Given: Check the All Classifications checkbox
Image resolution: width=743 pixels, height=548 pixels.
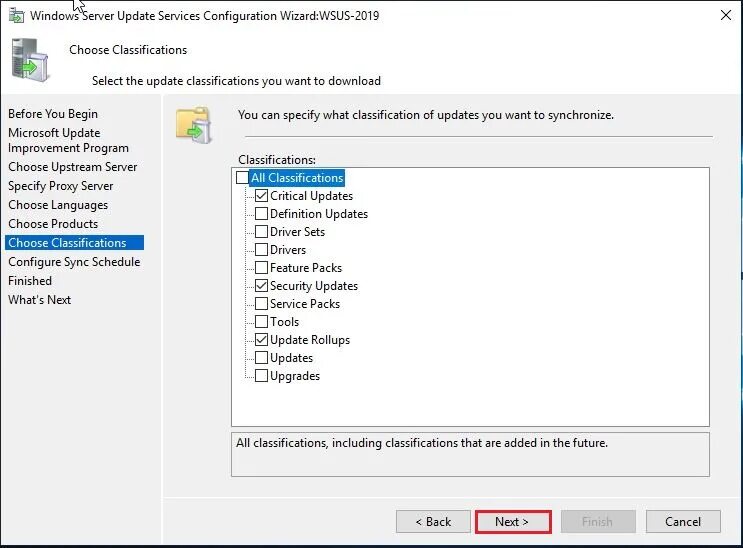Looking at the screenshot, I should (x=242, y=178).
